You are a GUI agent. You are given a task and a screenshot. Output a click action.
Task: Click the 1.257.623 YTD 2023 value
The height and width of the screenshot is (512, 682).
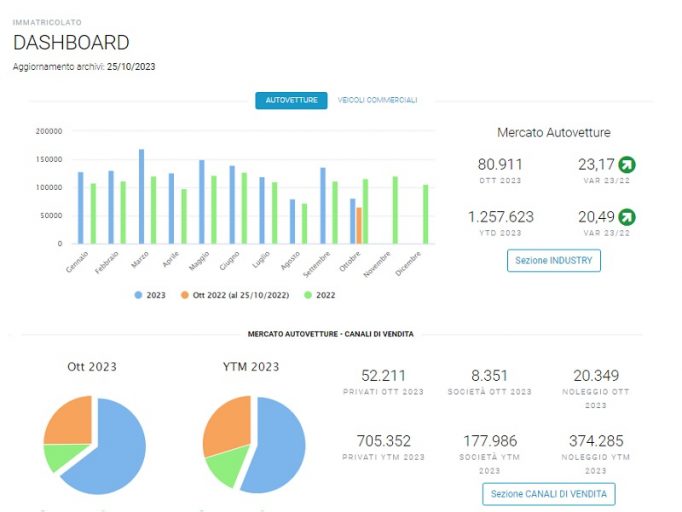(x=501, y=217)
